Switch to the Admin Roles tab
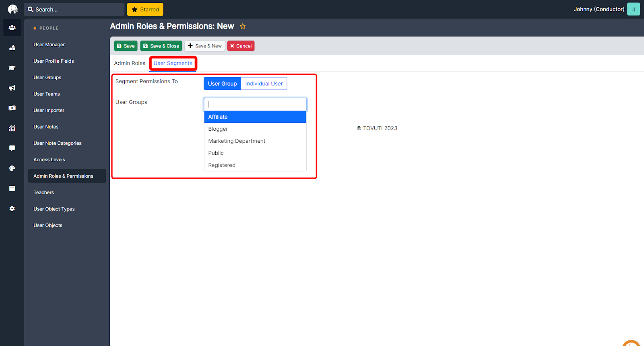 point(130,63)
